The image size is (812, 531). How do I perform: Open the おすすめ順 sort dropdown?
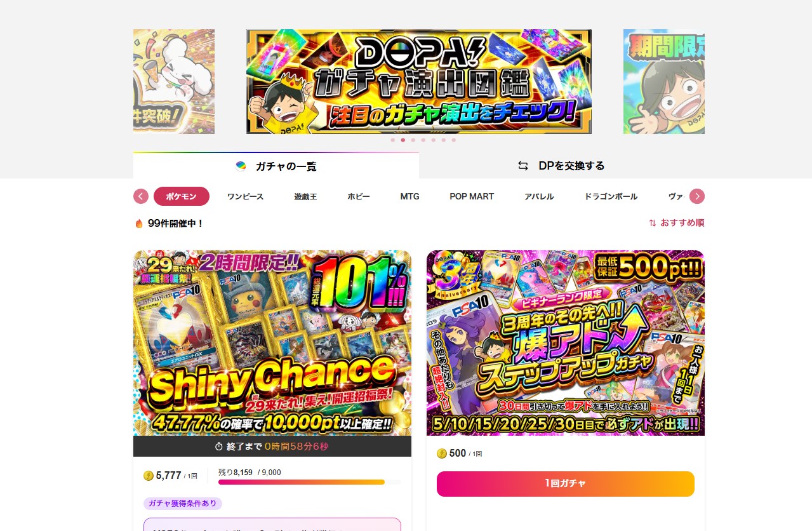click(x=676, y=223)
